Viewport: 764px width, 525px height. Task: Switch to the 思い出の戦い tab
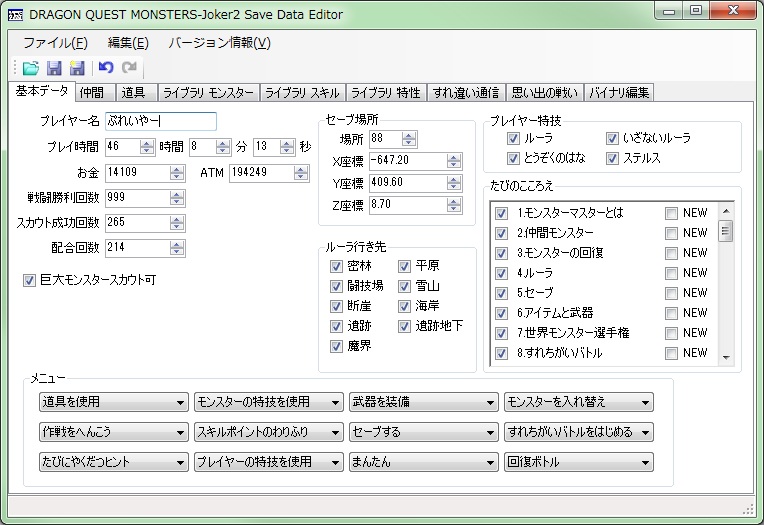(544, 93)
